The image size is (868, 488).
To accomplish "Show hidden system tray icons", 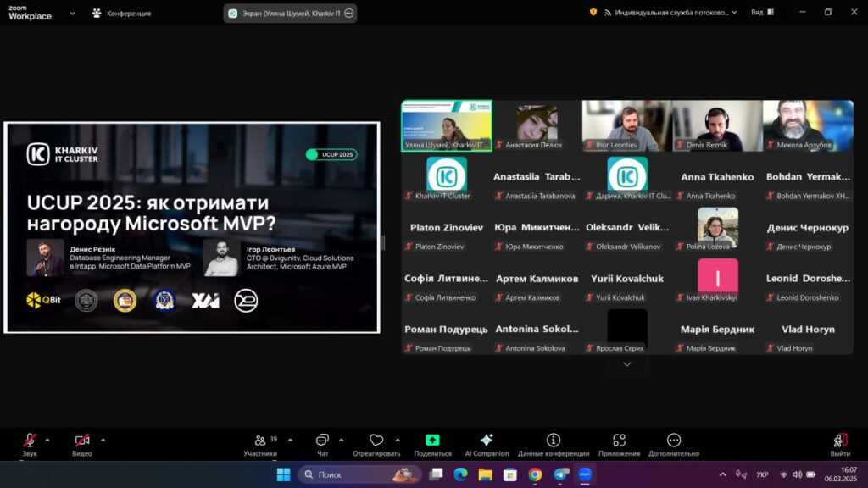I will 722,474.
